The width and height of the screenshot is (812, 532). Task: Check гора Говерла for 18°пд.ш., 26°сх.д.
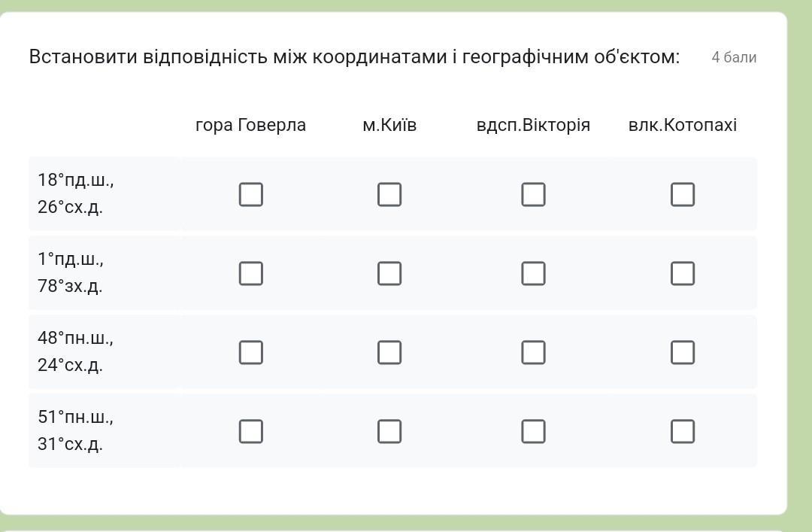click(251, 194)
